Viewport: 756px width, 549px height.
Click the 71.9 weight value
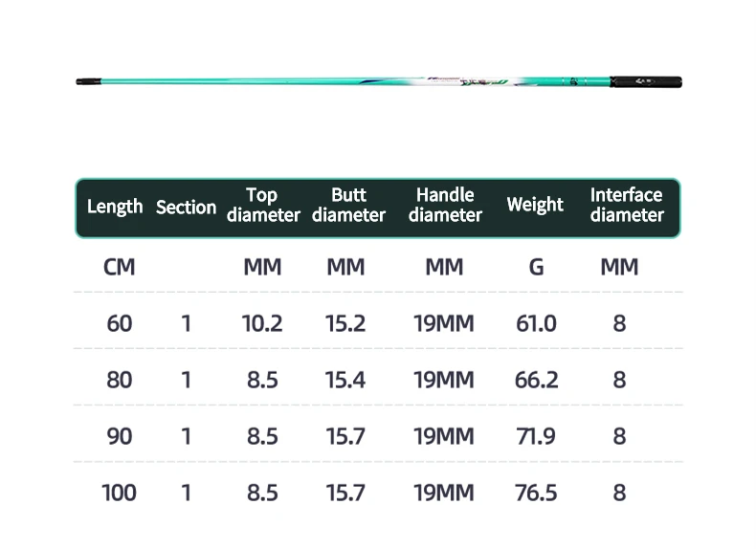coord(536,437)
